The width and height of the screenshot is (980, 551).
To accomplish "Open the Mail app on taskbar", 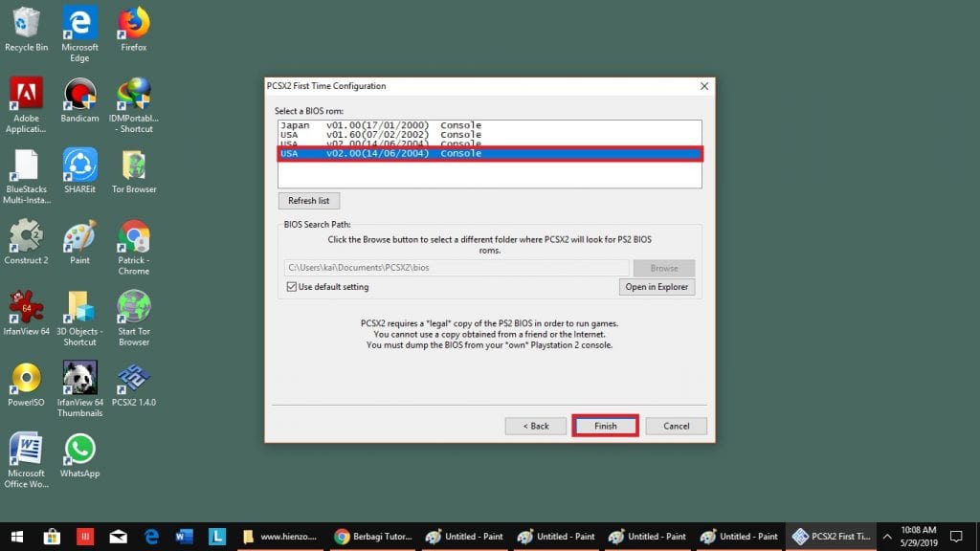I will tap(118, 536).
